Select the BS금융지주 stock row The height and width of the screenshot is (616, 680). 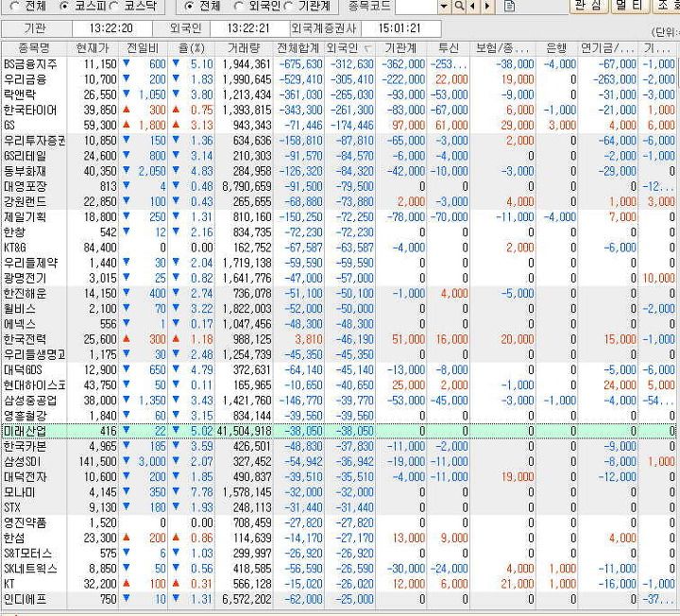click(338, 64)
